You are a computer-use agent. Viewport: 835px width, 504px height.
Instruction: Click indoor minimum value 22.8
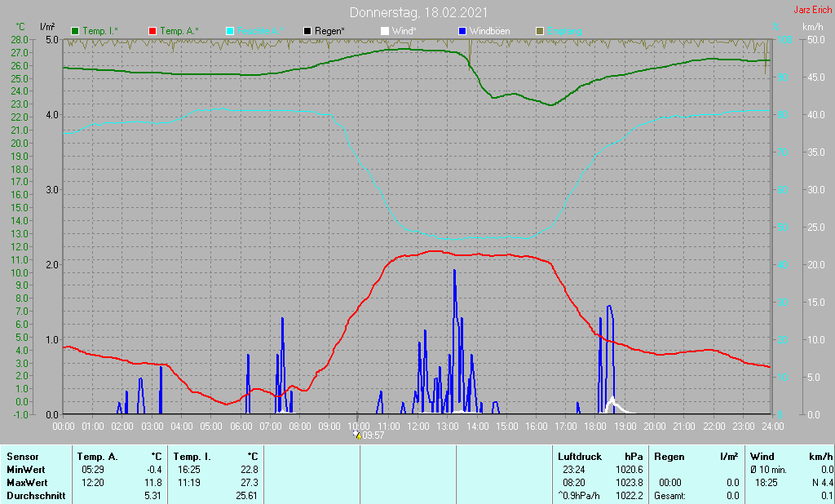pyautogui.click(x=250, y=470)
